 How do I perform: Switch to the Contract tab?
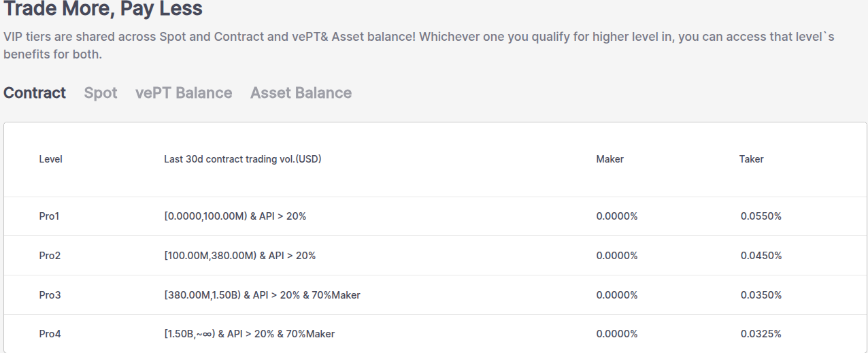[x=35, y=93]
